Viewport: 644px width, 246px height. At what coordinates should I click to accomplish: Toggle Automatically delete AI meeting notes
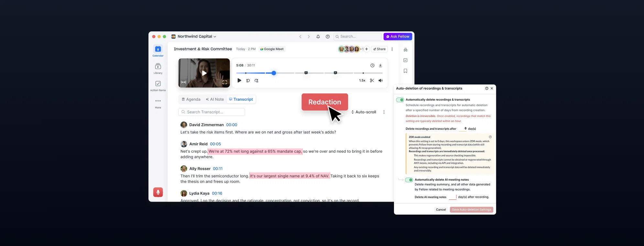click(409, 180)
